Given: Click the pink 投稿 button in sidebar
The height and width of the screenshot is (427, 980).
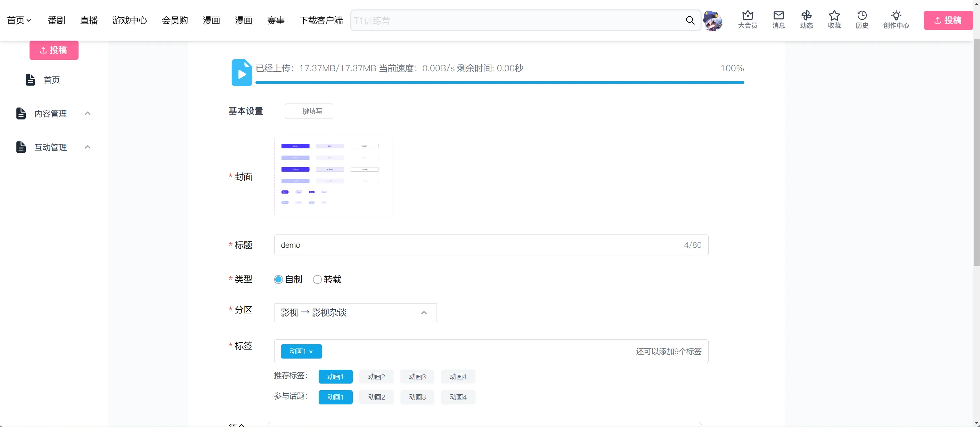Looking at the screenshot, I should coord(54,50).
